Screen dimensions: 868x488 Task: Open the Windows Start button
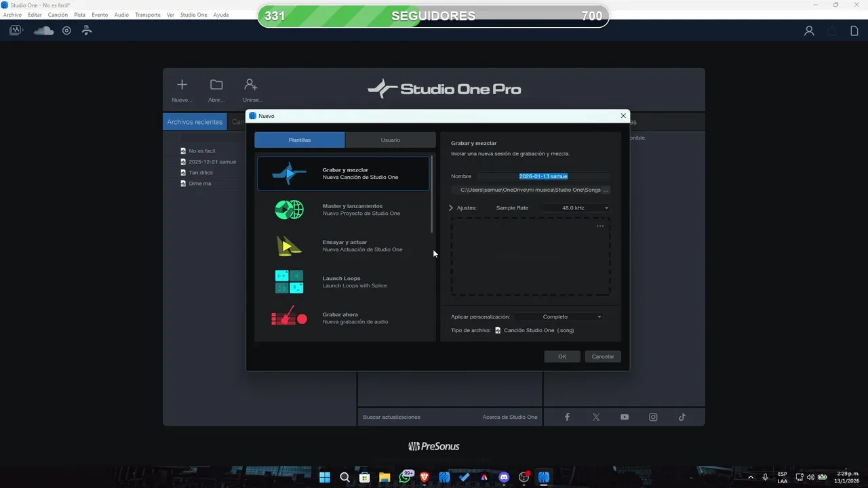[x=325, y=477]
